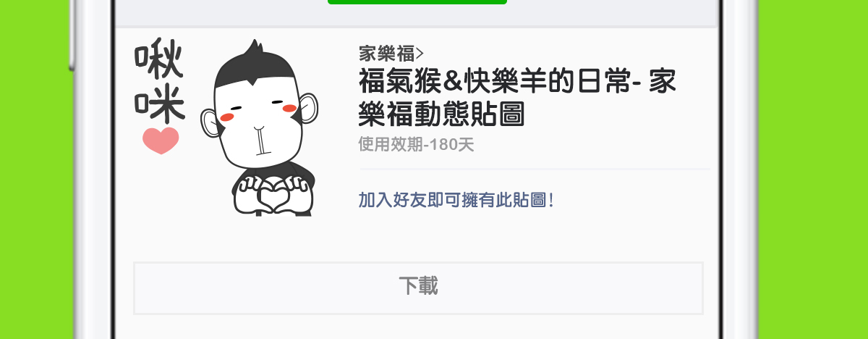Click the chevron arrow after 家樂福
Screen dimensions: 868x339
(x=420, y=53)
